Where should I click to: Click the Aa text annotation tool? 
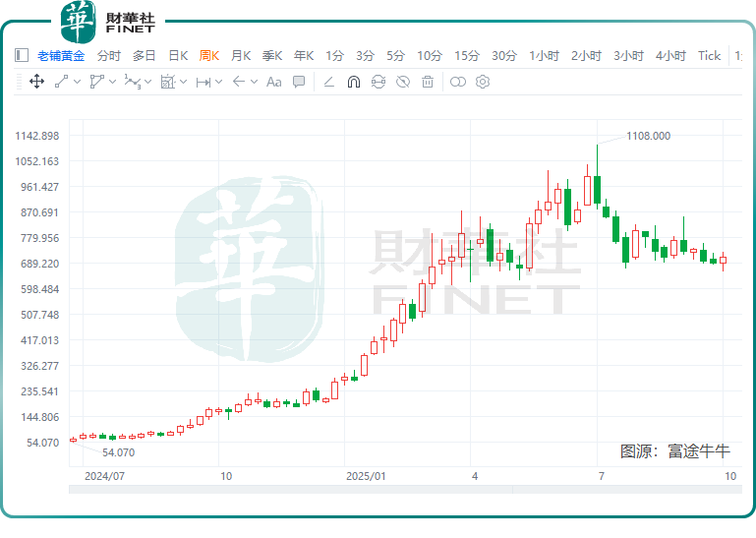[x=274, y=82]
